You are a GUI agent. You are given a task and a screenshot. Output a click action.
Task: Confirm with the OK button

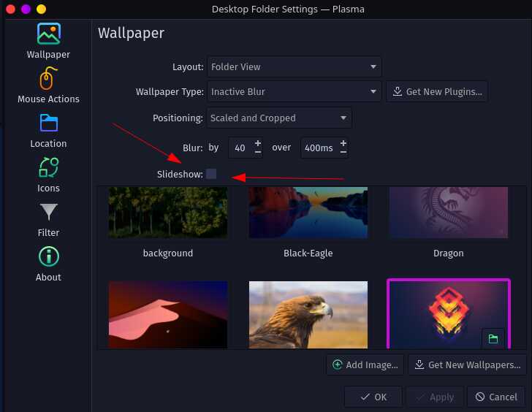click(373, 397)
